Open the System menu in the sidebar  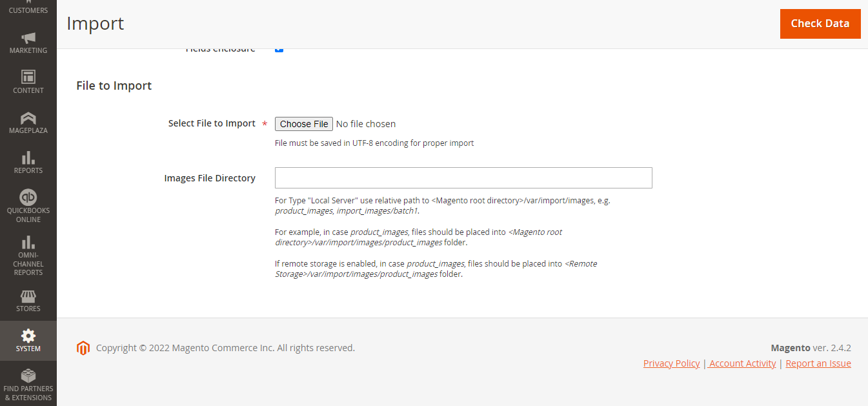coord(28,338)
